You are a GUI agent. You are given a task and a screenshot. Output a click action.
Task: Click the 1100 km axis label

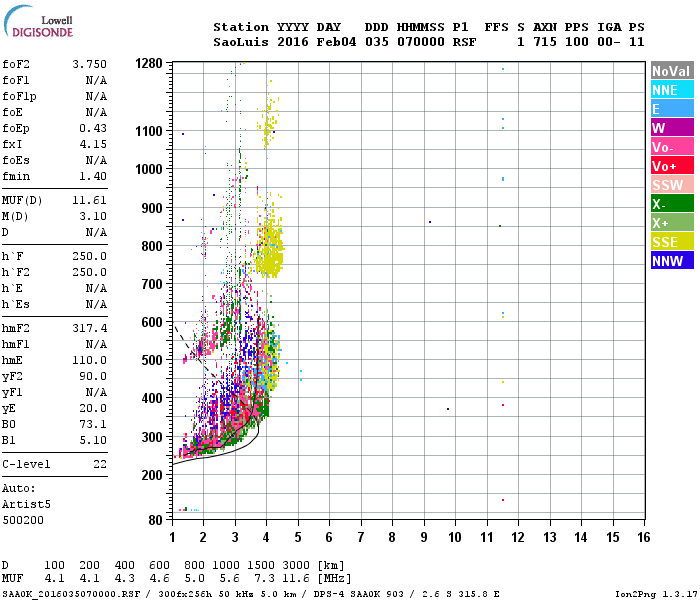coord(149,131)
